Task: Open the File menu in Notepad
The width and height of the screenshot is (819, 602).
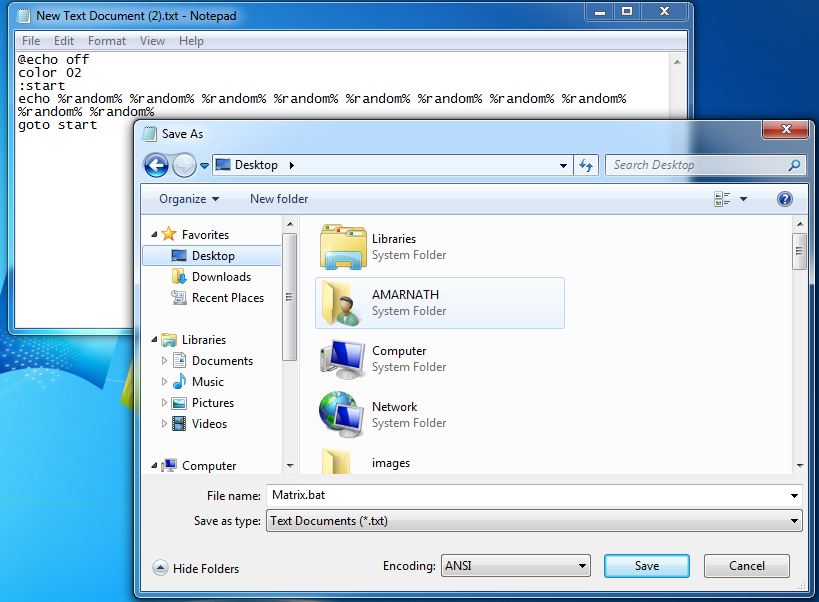Action: tap(31, 41)
